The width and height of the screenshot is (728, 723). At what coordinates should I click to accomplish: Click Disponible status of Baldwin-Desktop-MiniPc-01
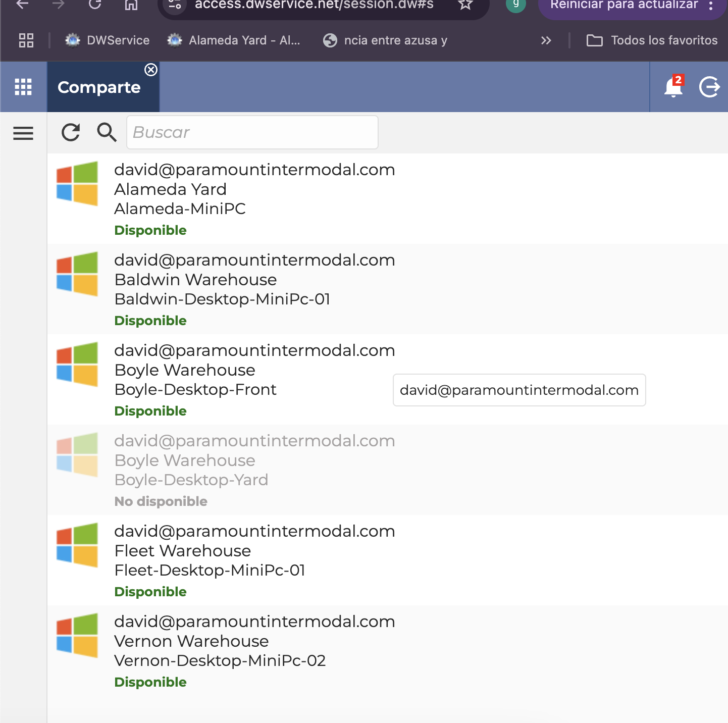[150, 321]
